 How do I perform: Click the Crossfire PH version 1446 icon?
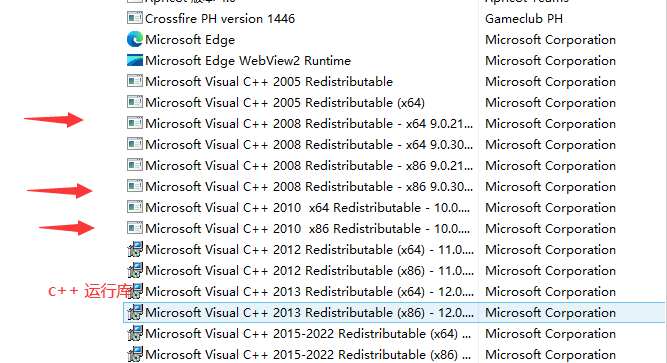[x=135, y=18]
